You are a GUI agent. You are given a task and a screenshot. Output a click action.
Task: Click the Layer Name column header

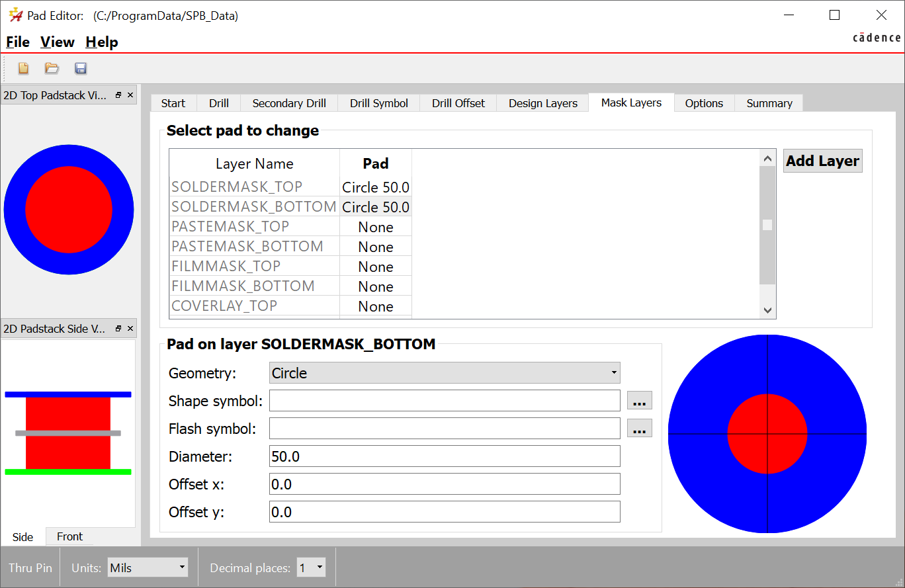(x=255, y=163)
